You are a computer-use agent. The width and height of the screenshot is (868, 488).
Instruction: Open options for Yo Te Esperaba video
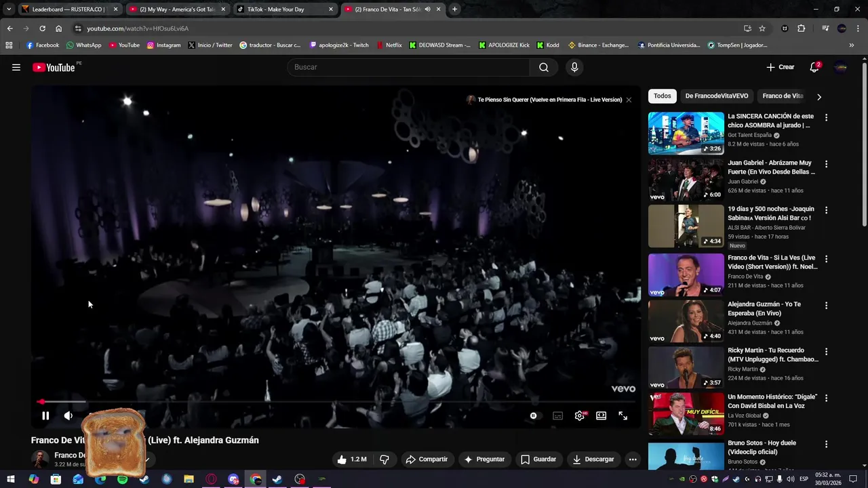(x=826, y=306)
